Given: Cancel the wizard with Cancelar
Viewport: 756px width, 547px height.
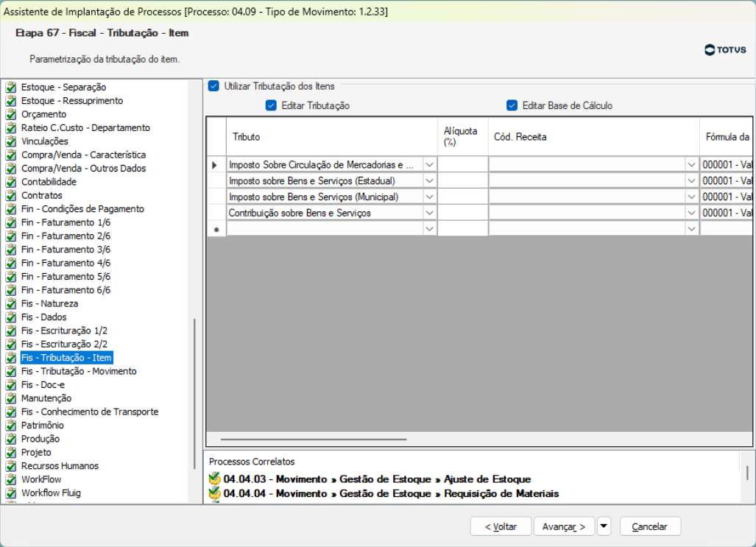Looking at the screenshot, I should [650, 526].
